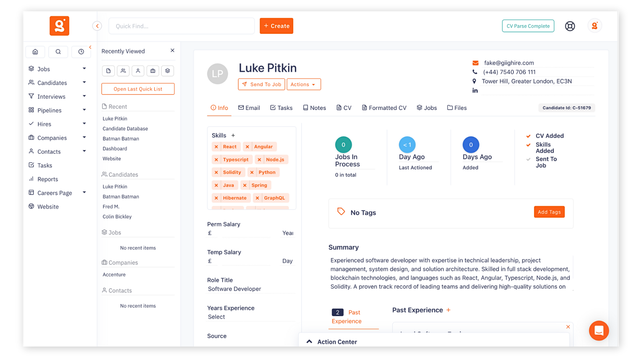644x362 pixels.
Task: Switch to the Formatted CV tab
Action: [x=384, y=108]
